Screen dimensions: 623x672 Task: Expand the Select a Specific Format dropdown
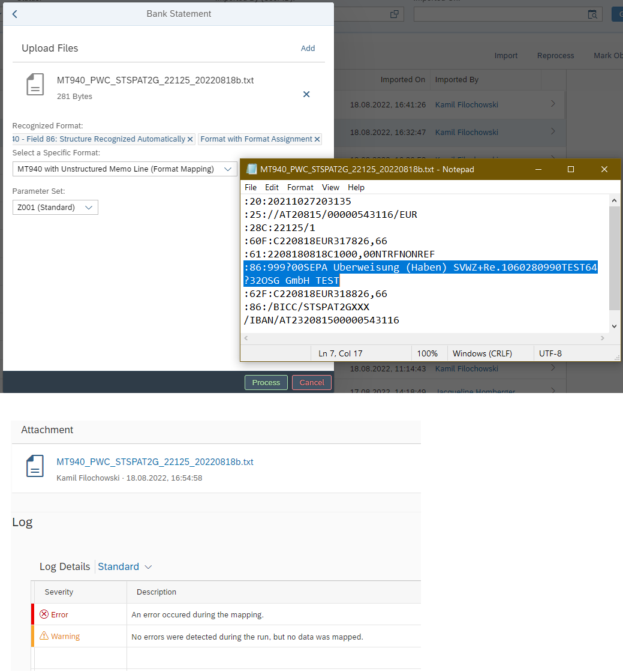pos(228,169)
